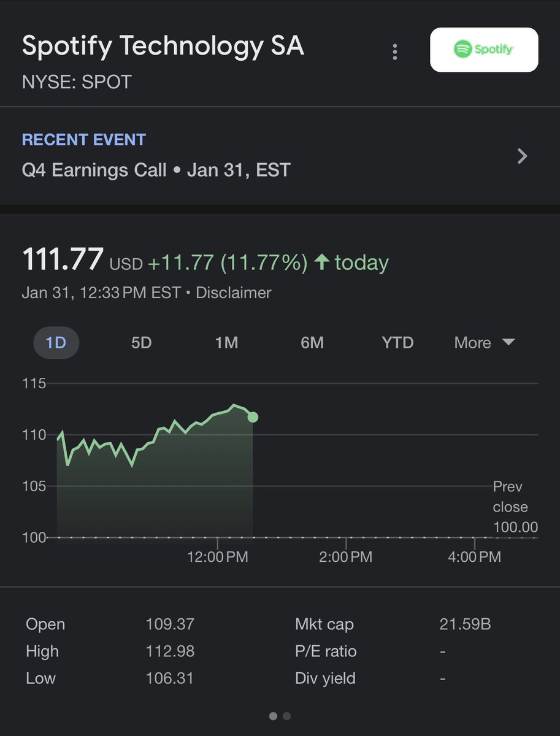The height and width of the screenshot is (736, 560).
Task: Switch to the 5D chart range
Action: tap(141, 342)
